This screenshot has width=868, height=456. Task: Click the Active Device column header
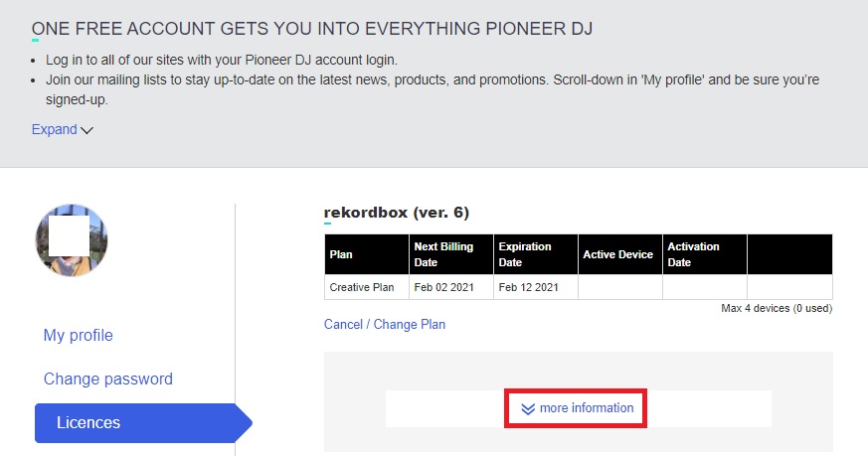click(620, 254)
